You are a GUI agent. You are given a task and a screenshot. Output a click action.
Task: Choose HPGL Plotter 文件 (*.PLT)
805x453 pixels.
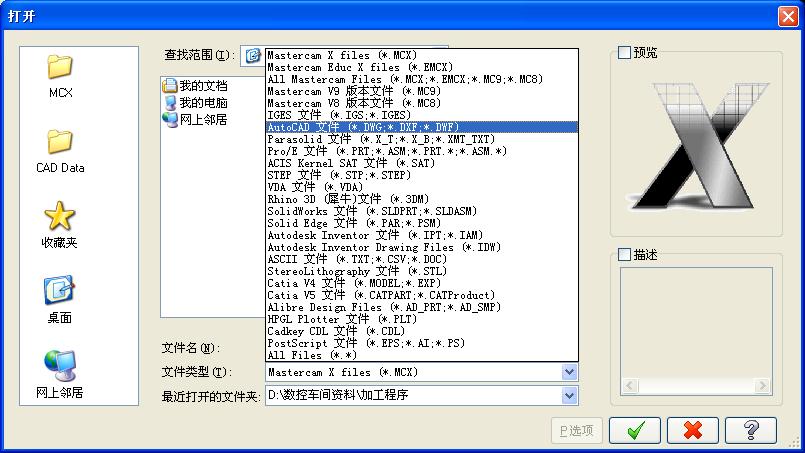tap(422, 319)
